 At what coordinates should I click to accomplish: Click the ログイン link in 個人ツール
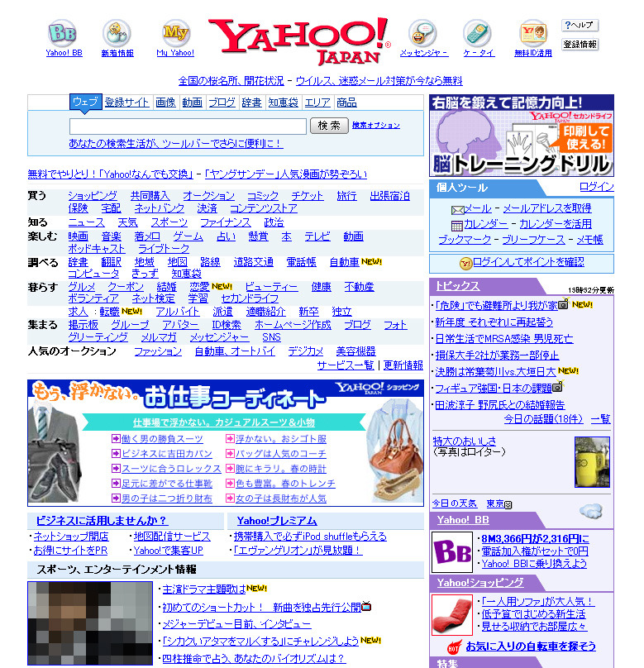pyautogui.click(x=597, y=187)
